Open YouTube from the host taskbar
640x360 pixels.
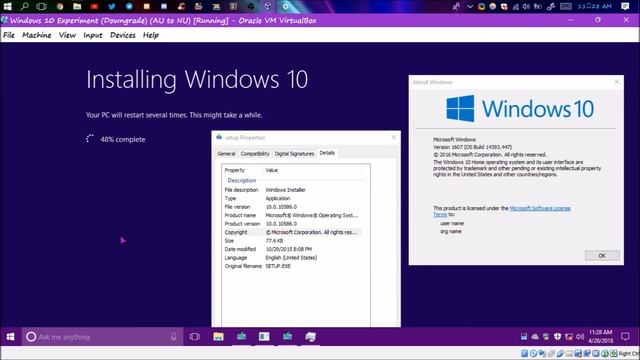pos(94,6)
